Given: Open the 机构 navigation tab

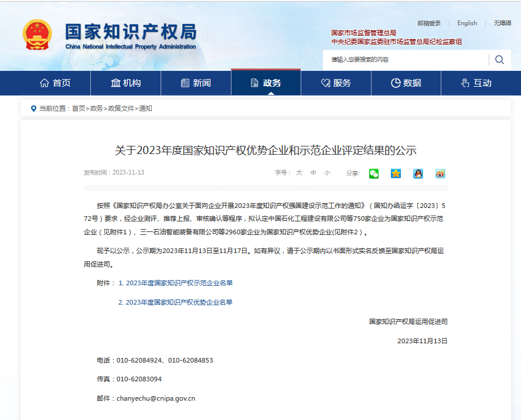Looking at the screenshot, I should (x=125, y=83).
